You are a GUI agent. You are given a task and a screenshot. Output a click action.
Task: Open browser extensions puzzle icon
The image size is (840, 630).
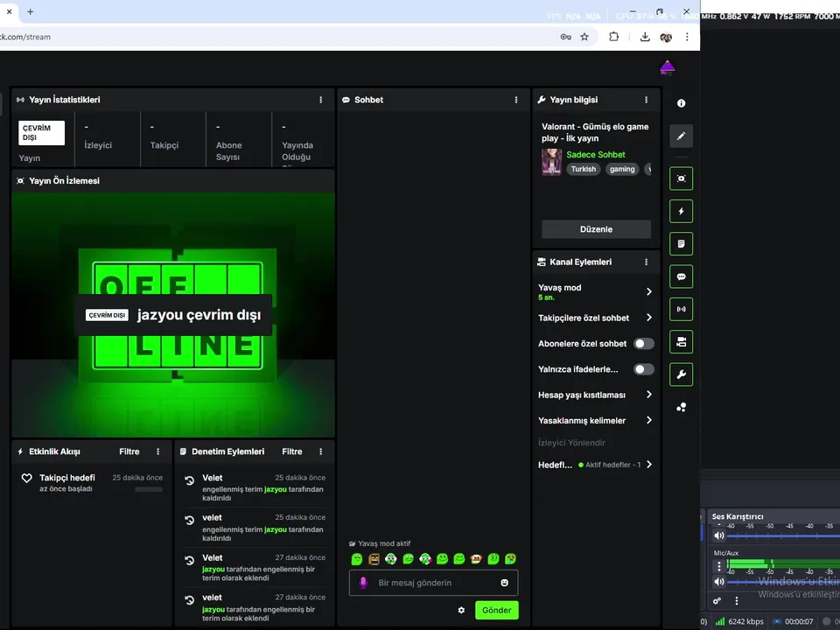click(614, 37)
